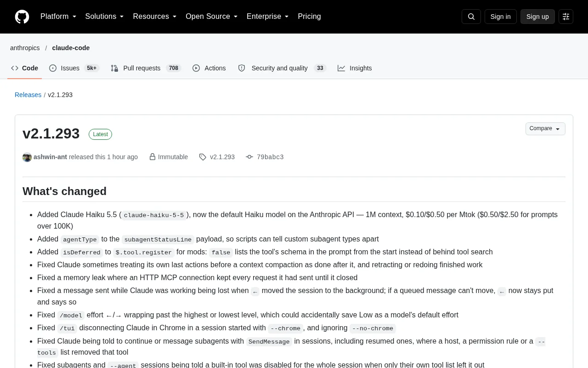The width and height of the screenshot is (588, 368).
Task: Click the search magnifier icon
Action: pyautogui.click(x=471, y=17)
